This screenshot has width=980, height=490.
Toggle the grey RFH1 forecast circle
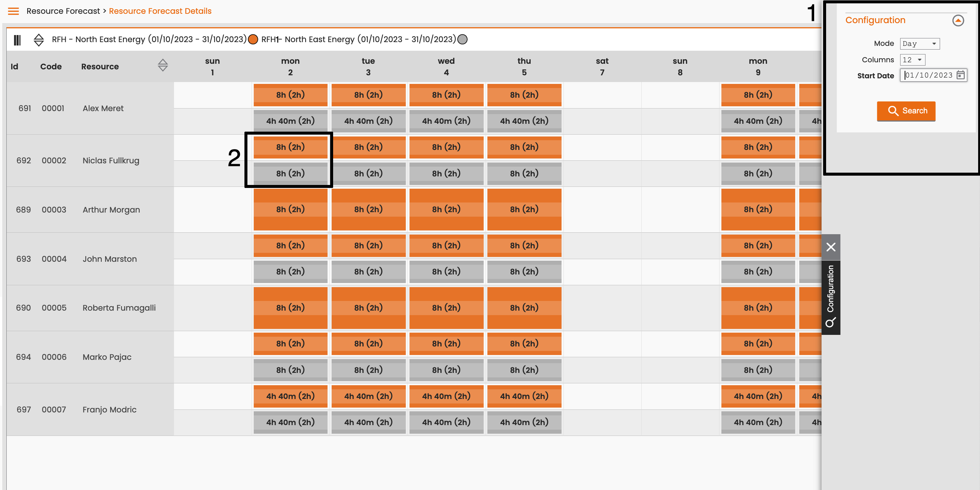tap(462, 39)
